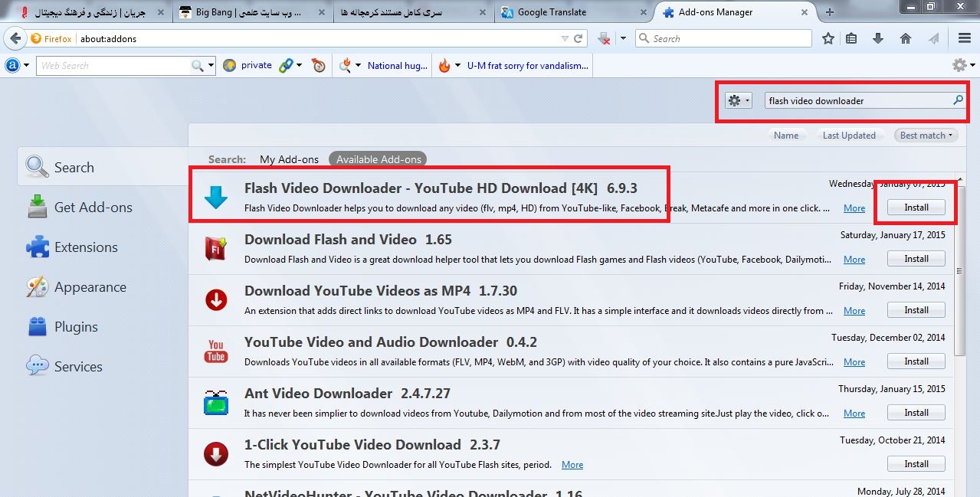Go back using the browser back arrow
This screenshot has width=980, height=497.
[15, 38]
